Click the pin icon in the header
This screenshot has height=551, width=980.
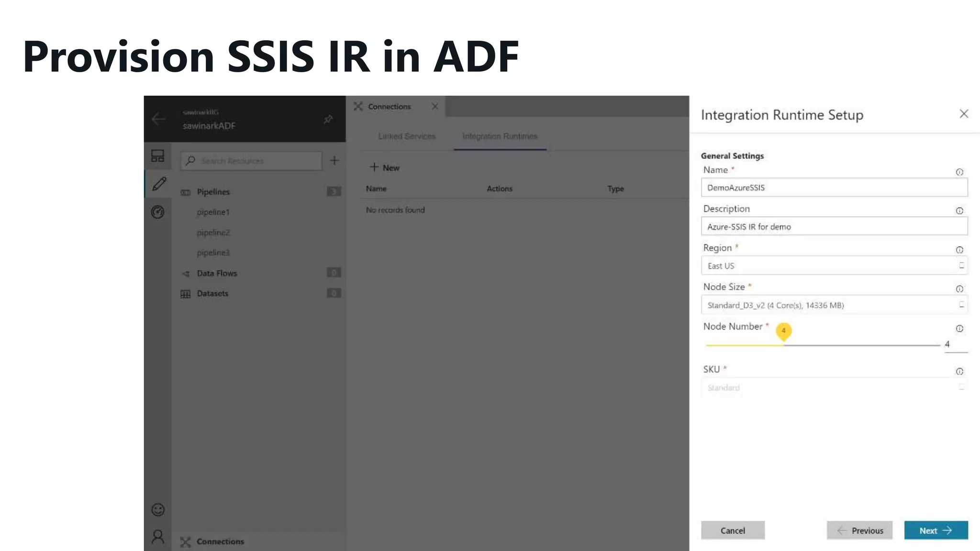click(328, 119)
